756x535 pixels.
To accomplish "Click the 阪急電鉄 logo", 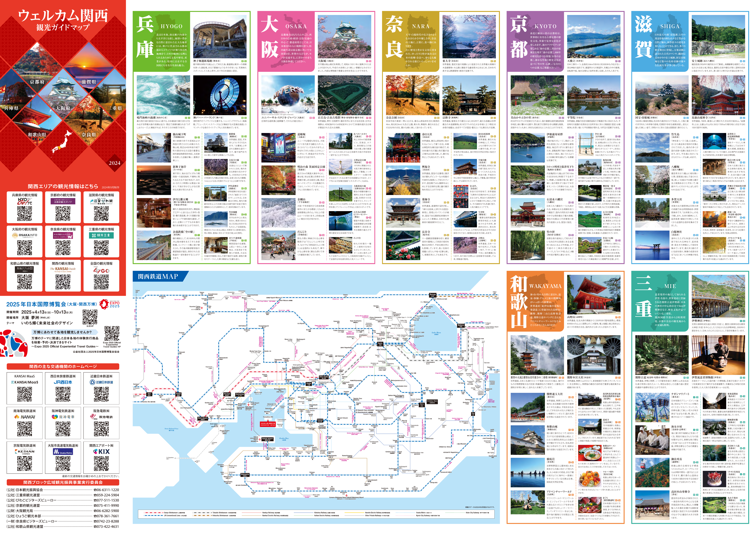I will (101, 417).
